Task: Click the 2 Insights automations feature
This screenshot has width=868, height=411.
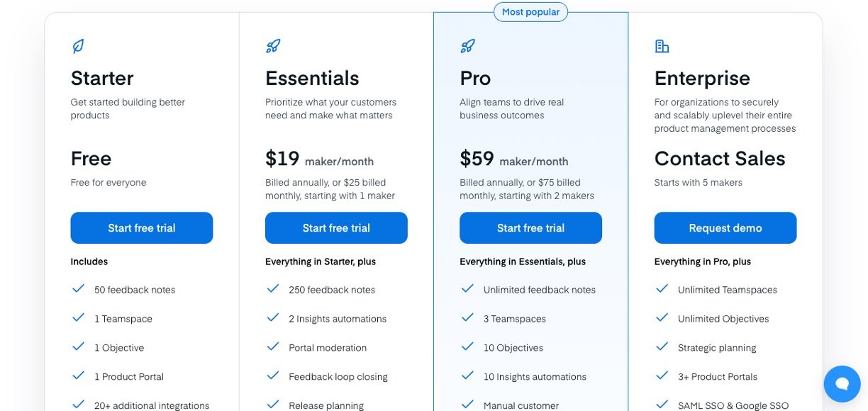Action: coord(338,319)
